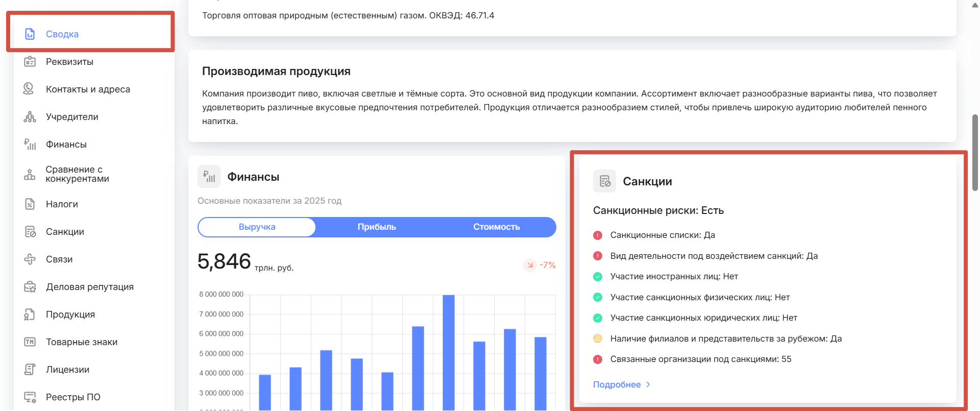Go to Деловая репутация menu item
The height and width of the screenshot is (411, 980).
click(x=90, y=287)
